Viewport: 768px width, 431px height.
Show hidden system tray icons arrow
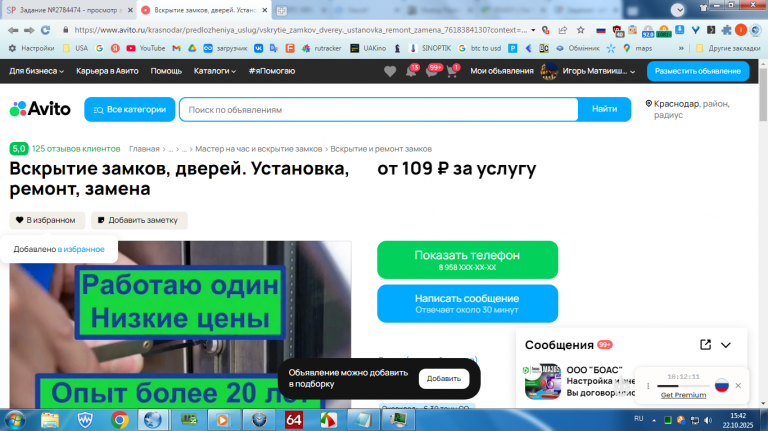pos(654,420)
